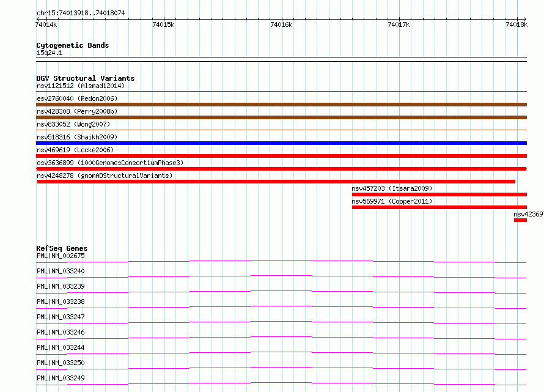Image resolution: width=544 pixels, height=392 pixels.
Task: Click the chr15:74013918..74018074 coordinate label
Action: coord(81,13)
